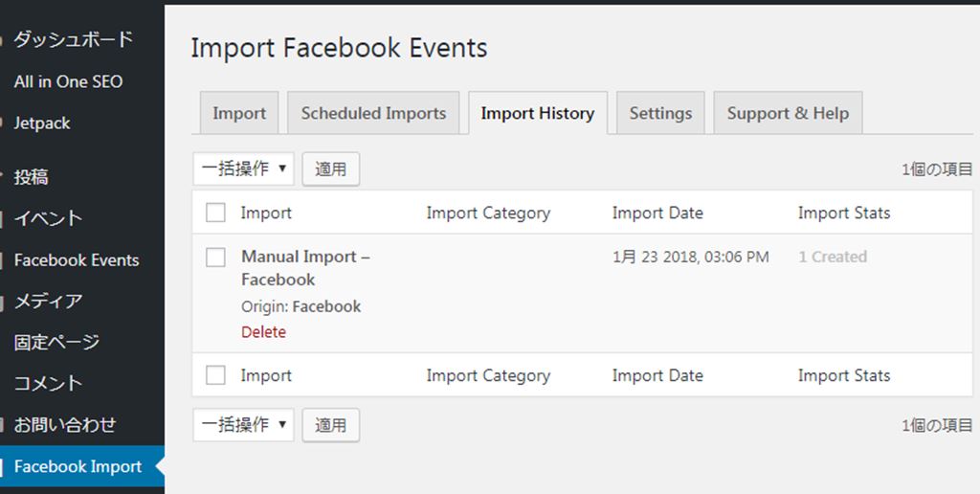Expand the 一括操作 dropdown above the table

pyautogui.click(x=244, y=169)
